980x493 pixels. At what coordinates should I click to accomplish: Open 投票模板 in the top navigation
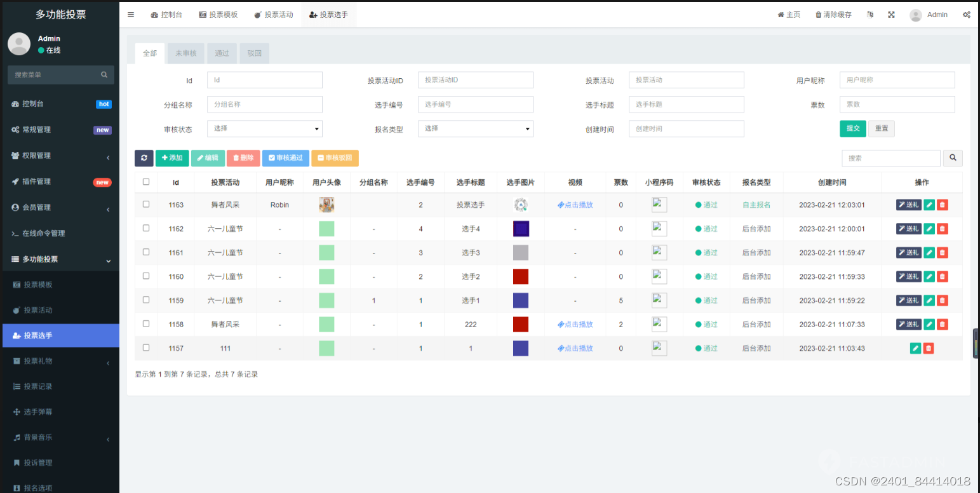coord(218,14)
